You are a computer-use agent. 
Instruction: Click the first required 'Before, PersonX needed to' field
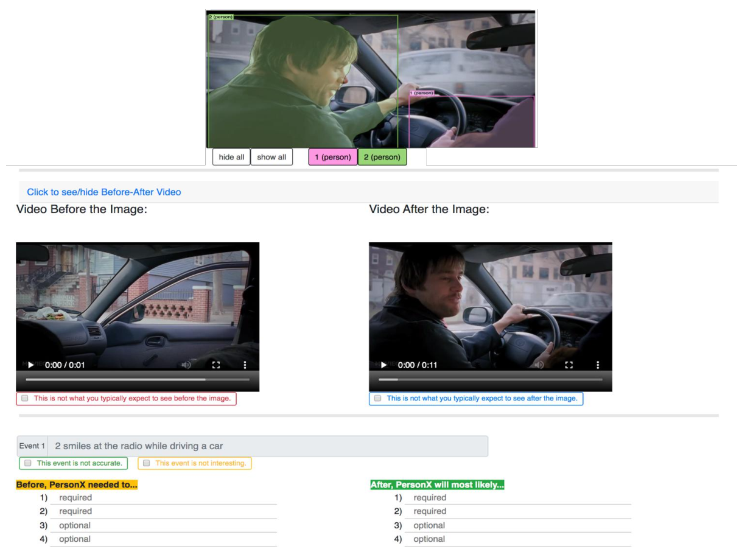point(163,498)
